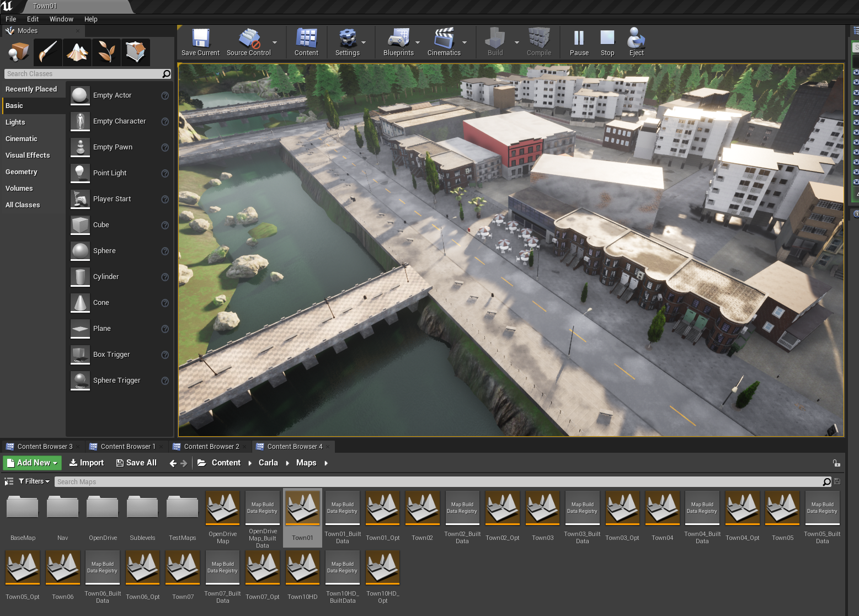859x616 pixels.
Task: Activate Landscape editing mode
Action: (x=77, y=52)
